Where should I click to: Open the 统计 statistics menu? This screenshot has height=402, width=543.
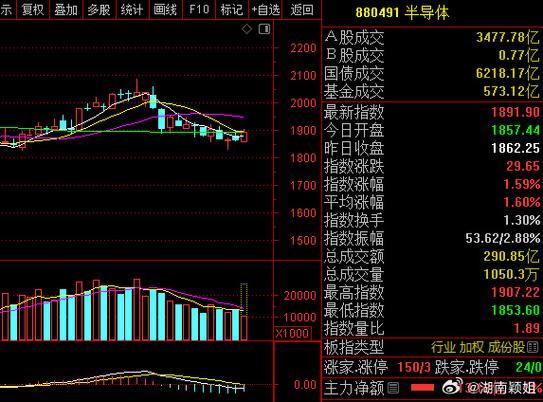pyautogui.click(x=132, y=9)
